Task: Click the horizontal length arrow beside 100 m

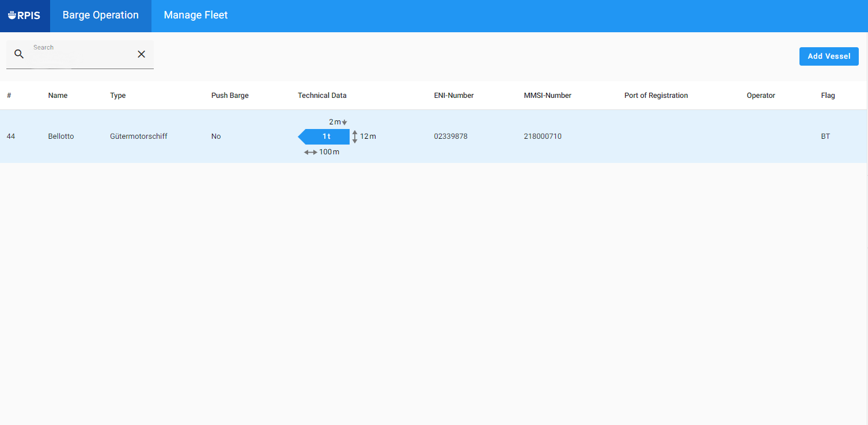Action: click(x=310, y=152)
